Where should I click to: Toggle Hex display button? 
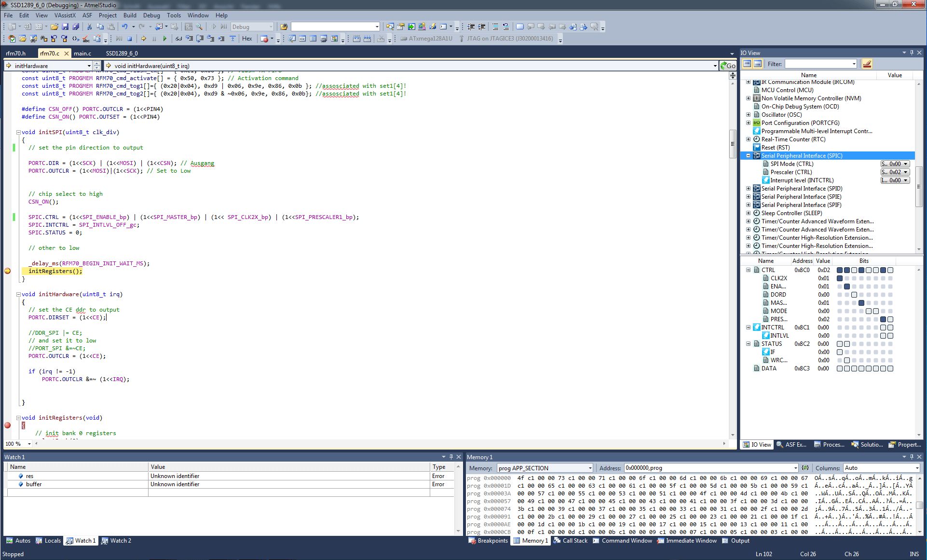point(247,39)
